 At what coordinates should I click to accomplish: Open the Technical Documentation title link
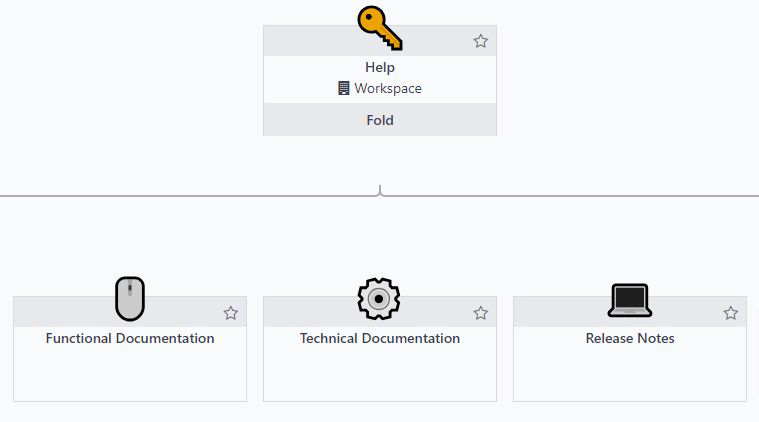click(380, 338)
